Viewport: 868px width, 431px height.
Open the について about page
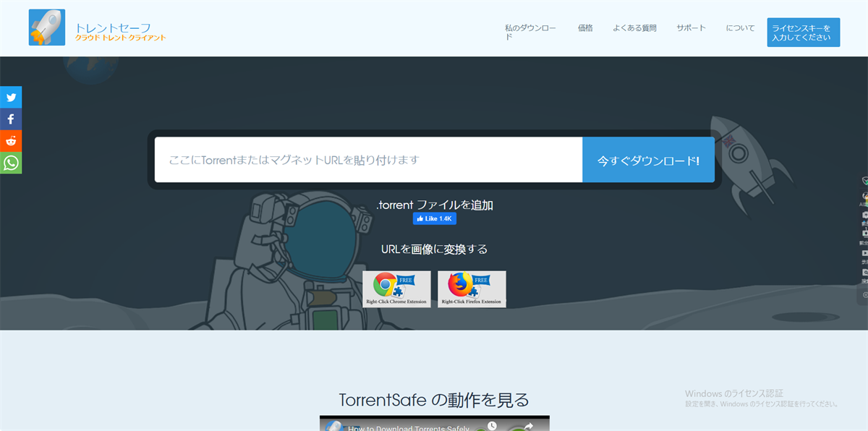click(740, 28)
